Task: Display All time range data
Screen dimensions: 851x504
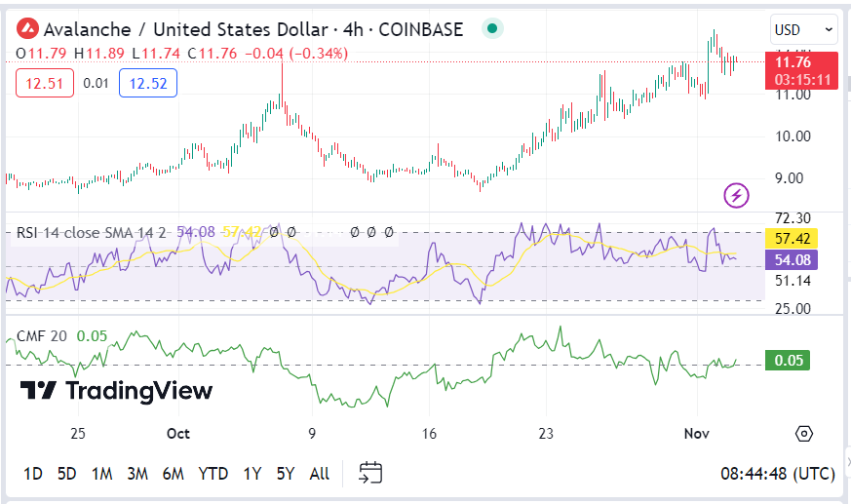Action: [x=319, y=474]
